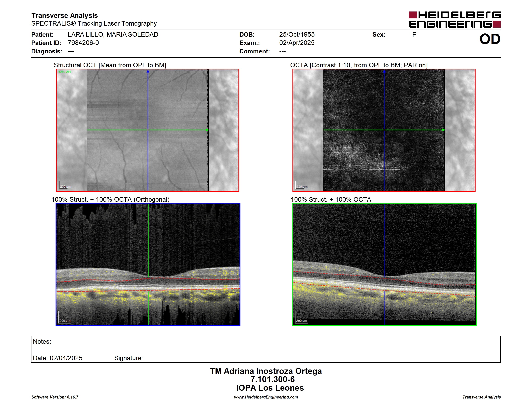Viewport: 532px width, 411px height.
Task: Click the 'OD' eye laterality label
Action: coord(490,39)
